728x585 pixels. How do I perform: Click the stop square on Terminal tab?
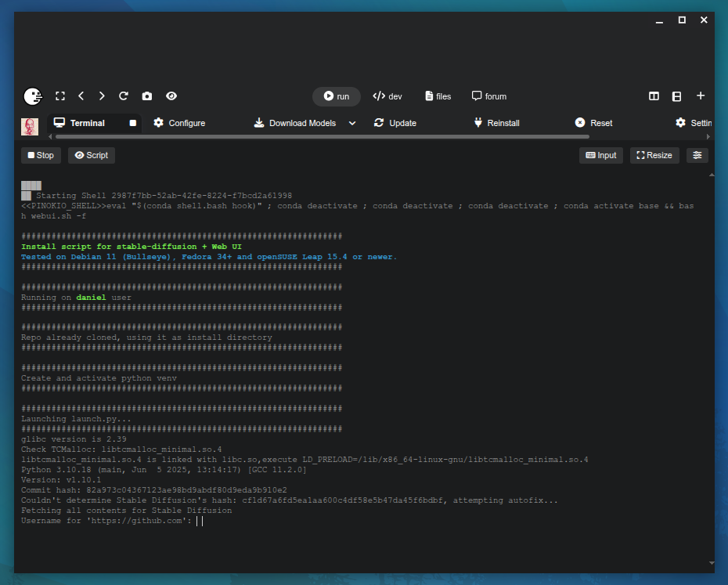pyautogui.click(x=133, y=123)
